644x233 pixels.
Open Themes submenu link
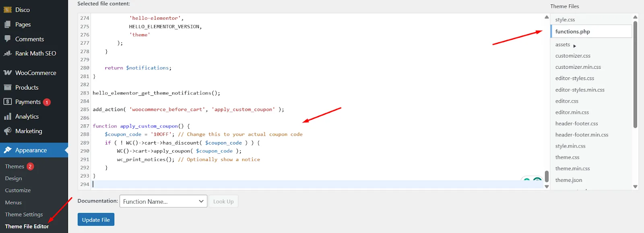click(14, 166)
